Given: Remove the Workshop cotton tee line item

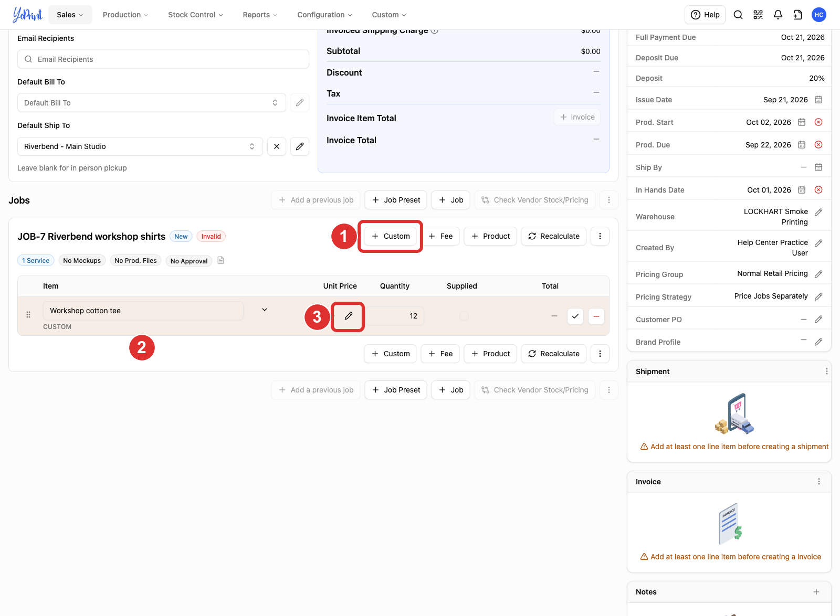Looking at the screenshot, I should click(596, 316).
